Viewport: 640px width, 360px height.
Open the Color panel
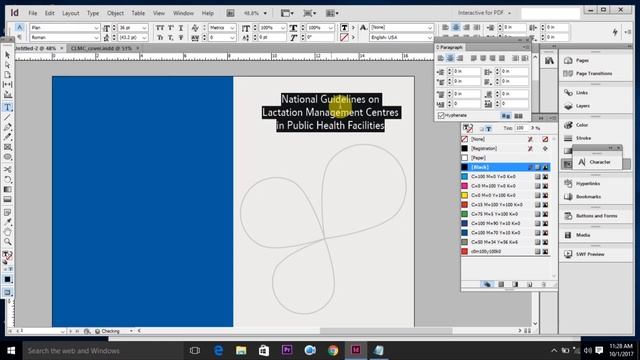coord(582,125)
